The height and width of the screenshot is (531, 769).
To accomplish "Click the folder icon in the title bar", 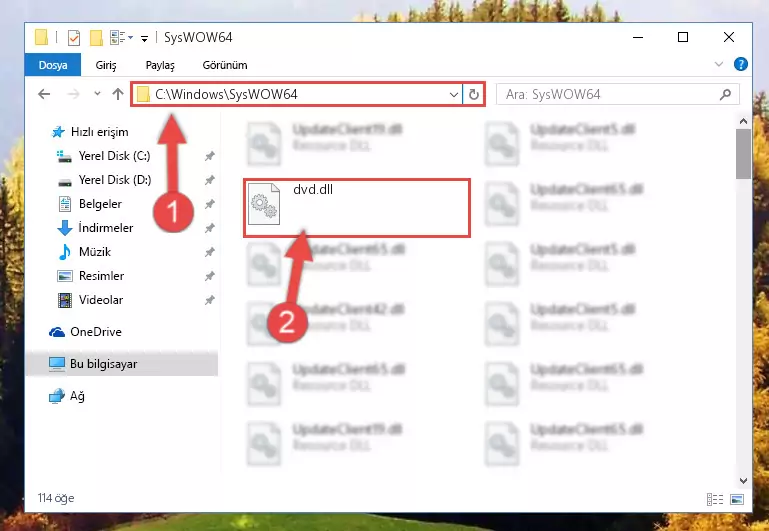I will point(42,37).
